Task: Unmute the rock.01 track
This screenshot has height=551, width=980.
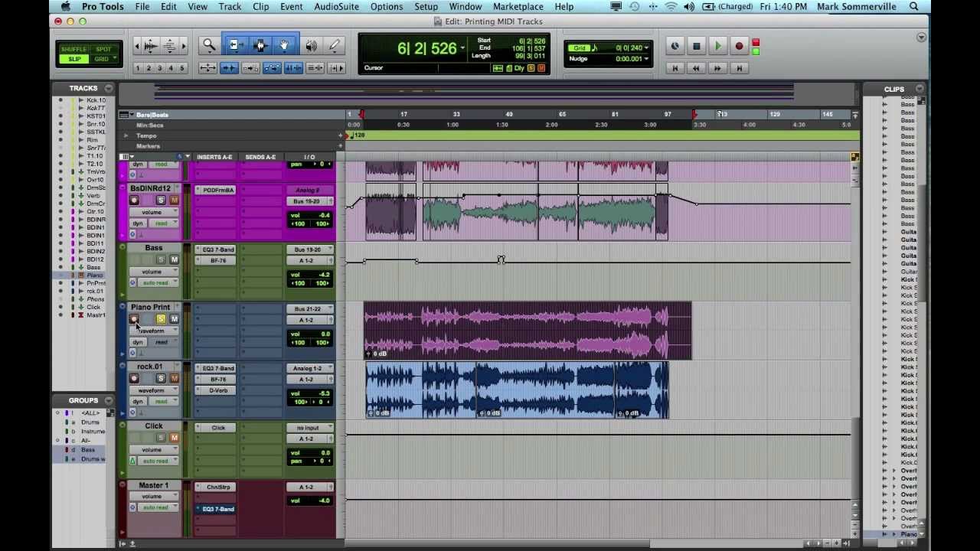Action: point(174,378)
